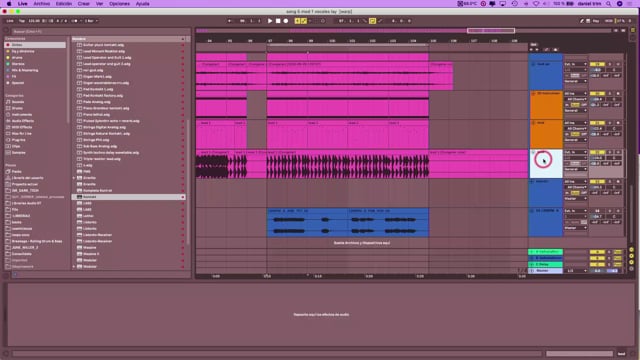The image size is (640, 360).
Task: Open the Ext. In input dropdown on first track
Action: pos(576,64)
